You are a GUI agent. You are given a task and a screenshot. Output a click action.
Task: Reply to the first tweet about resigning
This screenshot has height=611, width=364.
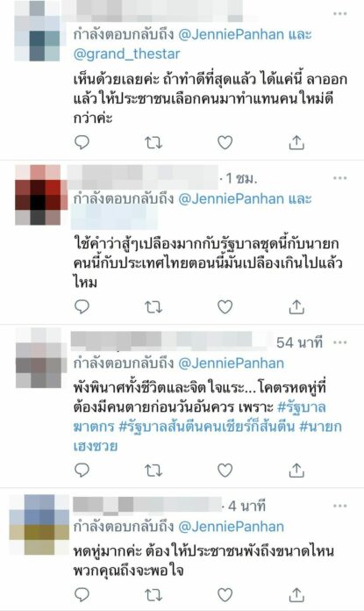coord(82,142)
